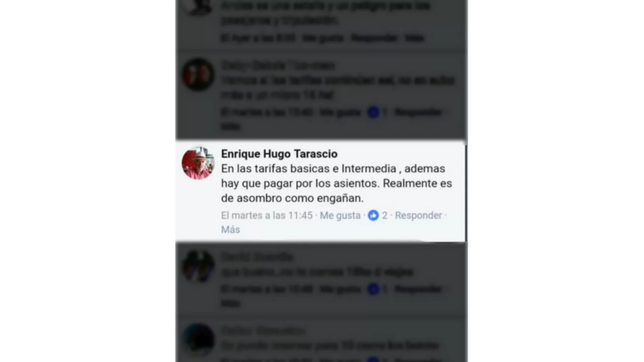Open the red avatar above Enrique's comment

coord(198,75)
